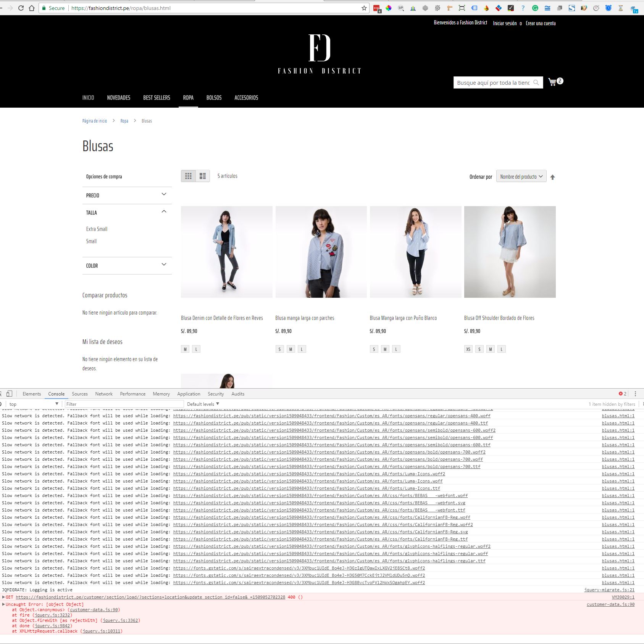The width and height of the screenshot is (644, 644).
Task: Click the Iniciar sesión link
Action: tap(505, 23)
